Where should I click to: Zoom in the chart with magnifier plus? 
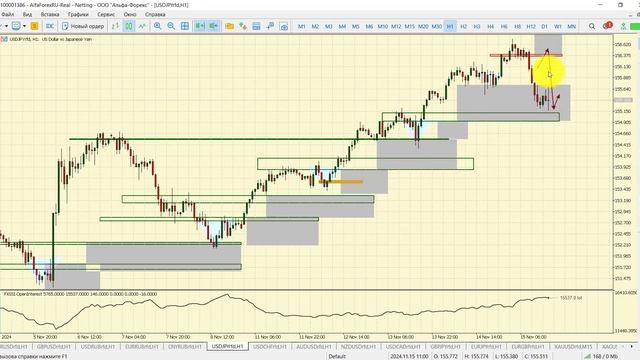pos(158,26)
